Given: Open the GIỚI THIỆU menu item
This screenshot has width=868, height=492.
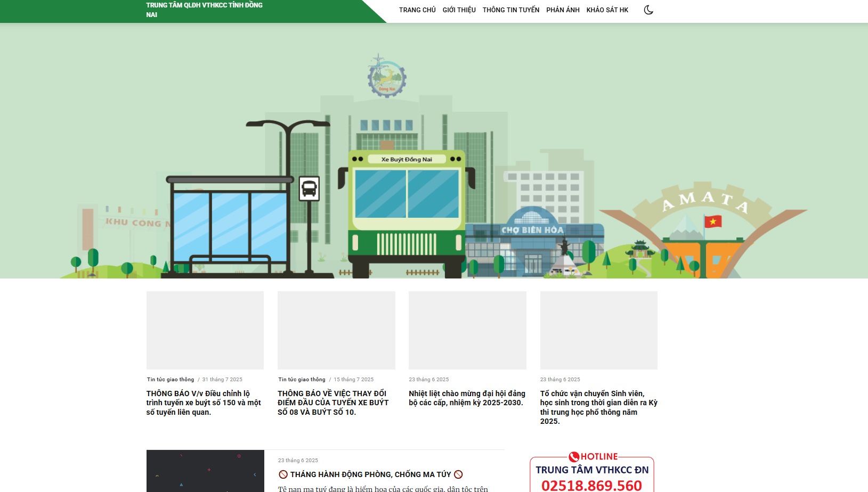Looking at the screenshot, I should [459, 10].
